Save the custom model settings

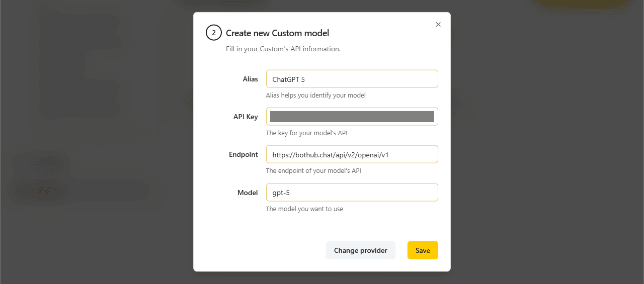click(422, 250)
